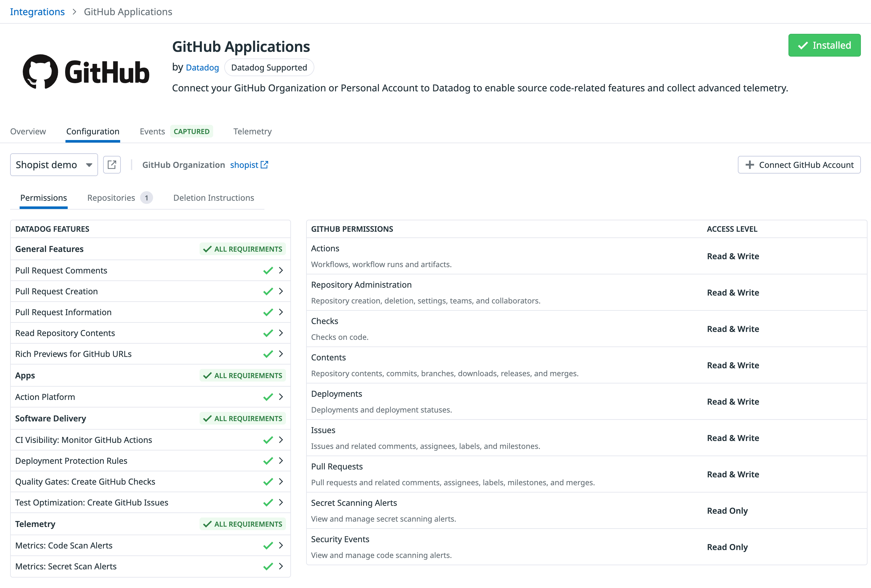Click the Connect GitHub Account button

pos(799,164)
